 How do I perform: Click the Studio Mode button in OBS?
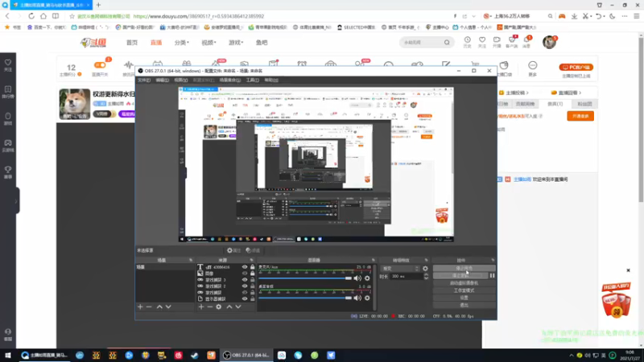pos(464,290)
